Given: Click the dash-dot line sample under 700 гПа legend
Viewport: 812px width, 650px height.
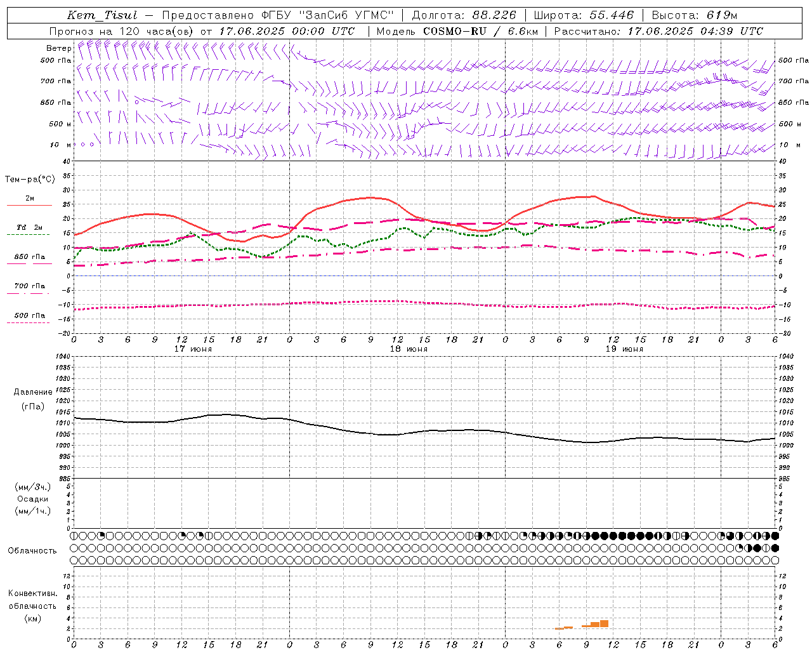Looking at the screenshot, I should [28, 293].
